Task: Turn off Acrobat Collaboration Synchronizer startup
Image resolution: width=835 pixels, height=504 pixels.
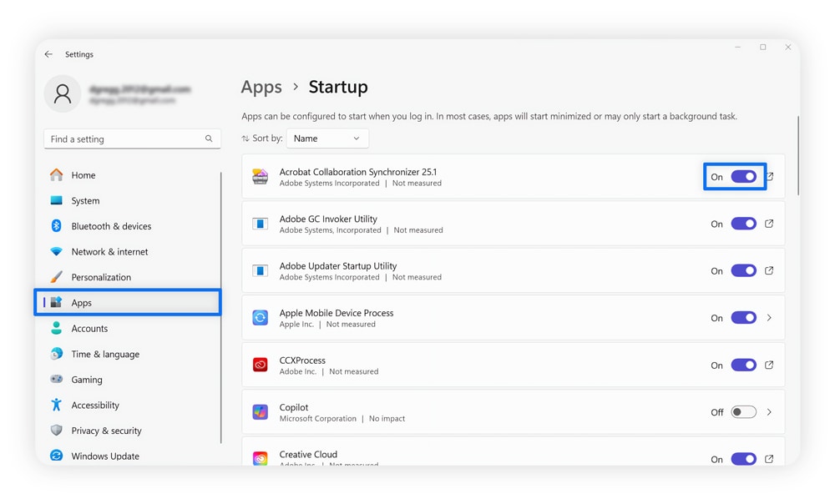Action: [742, 176]
